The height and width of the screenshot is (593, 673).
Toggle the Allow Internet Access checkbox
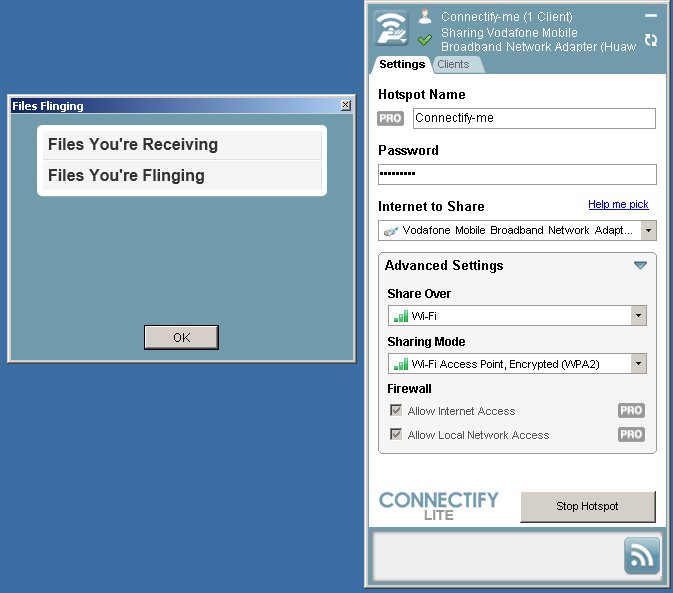pyautogui.click(x=396, y=411)
